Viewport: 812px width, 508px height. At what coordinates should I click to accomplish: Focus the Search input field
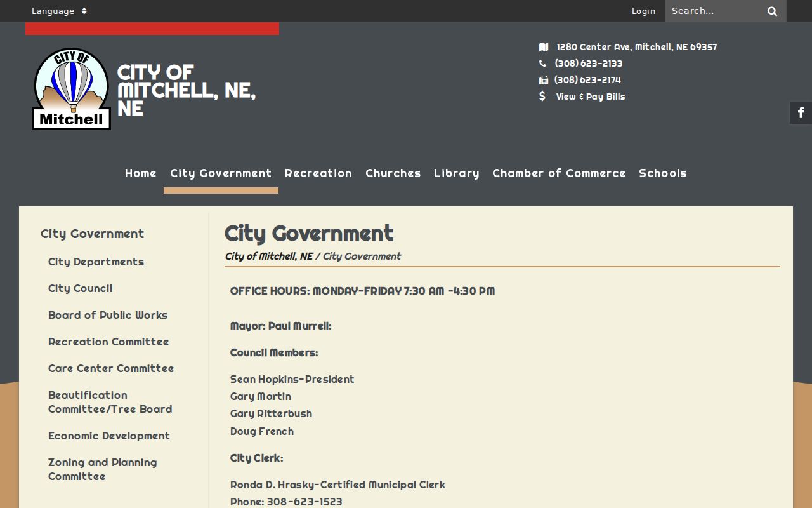(x=714, y=11)
